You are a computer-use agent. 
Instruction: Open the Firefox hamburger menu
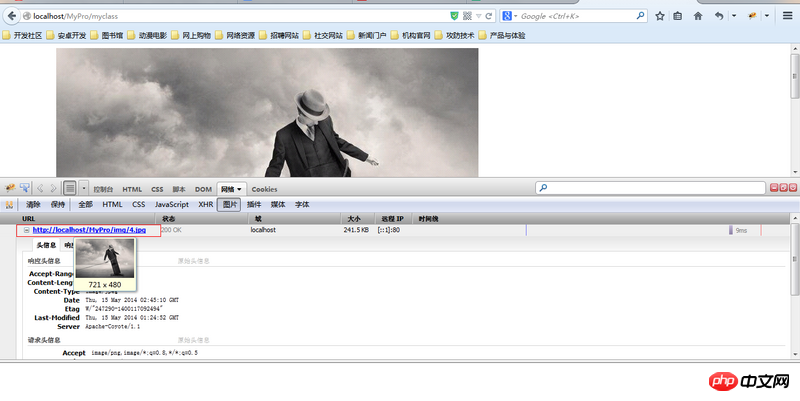[x=787, y=16]
